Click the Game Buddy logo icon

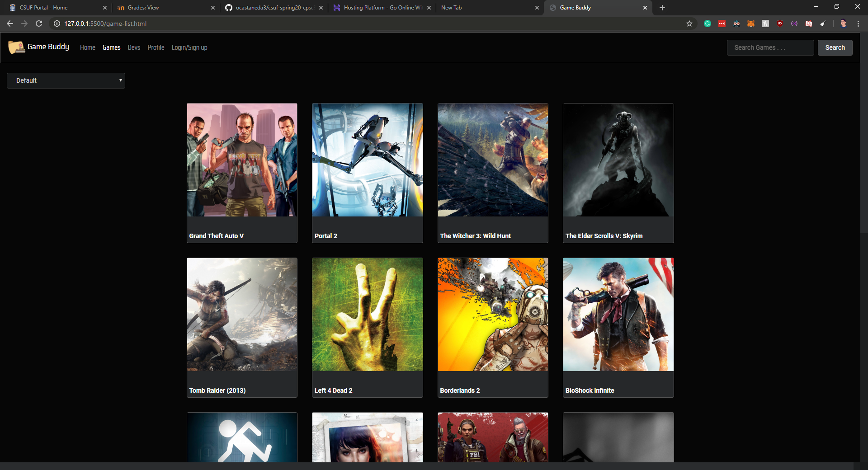click(x=16, y=47)
